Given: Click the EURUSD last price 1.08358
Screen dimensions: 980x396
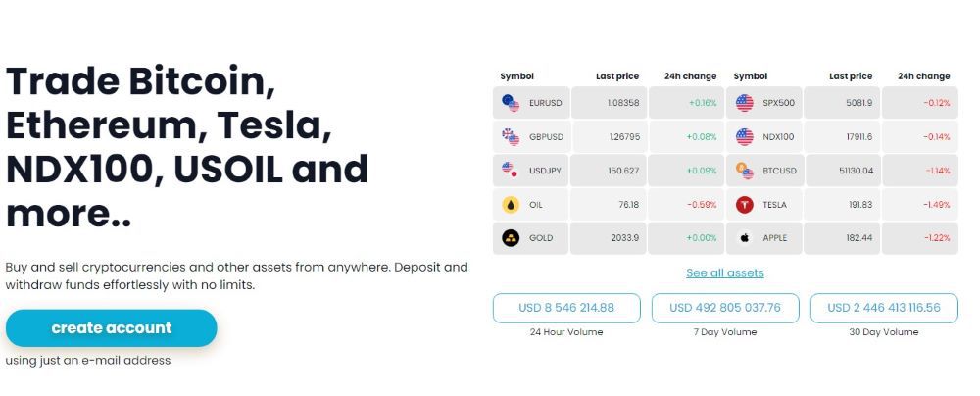Looking at the screenshot, I should pos(623,103).
